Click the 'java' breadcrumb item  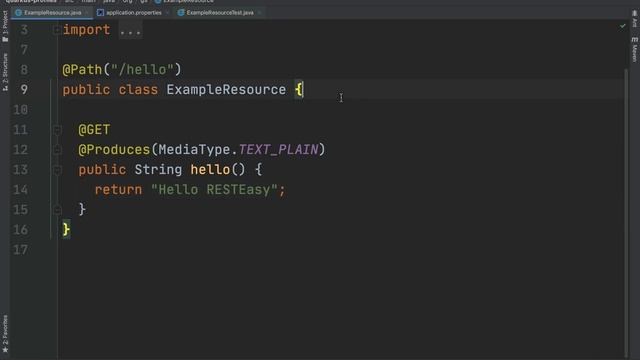(109, 2)
